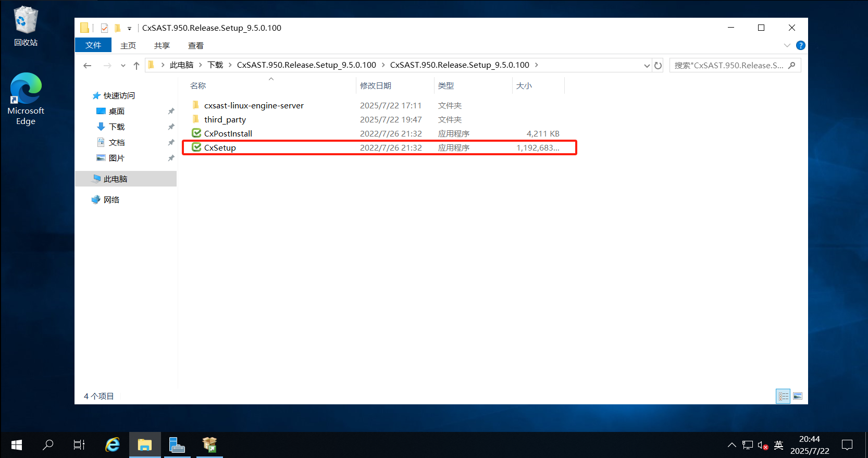Refresh the current folder view
The height and width of the screenshot is (458, 868).
[658, 65]
